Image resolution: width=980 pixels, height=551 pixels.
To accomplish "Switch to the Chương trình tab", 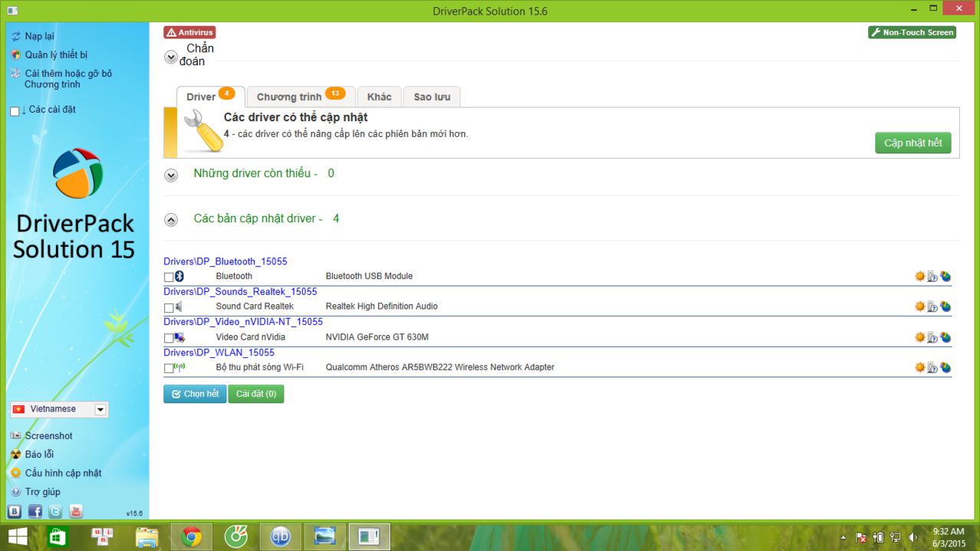I will (x=301, y=97).
